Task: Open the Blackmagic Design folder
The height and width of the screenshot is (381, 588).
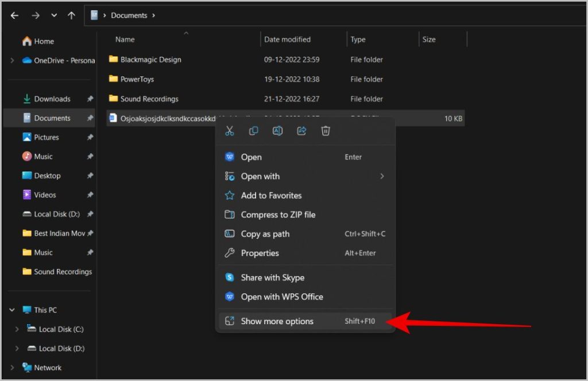Action: pyautogui.click(x=150, y=60)
